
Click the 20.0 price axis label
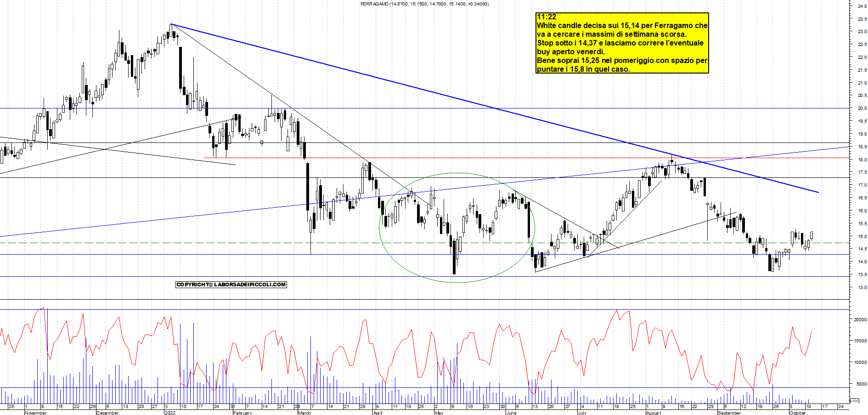(x=862, y=108)
